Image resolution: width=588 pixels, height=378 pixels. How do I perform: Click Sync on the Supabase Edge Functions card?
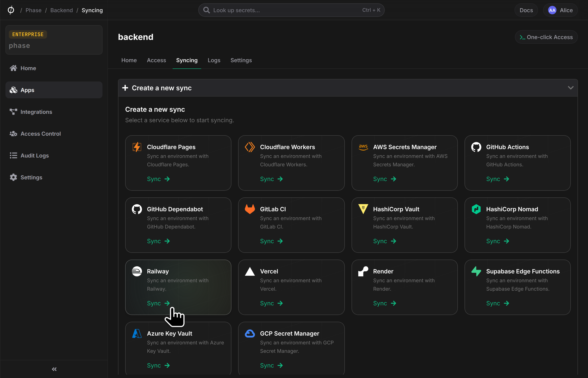tap(498, 303)
